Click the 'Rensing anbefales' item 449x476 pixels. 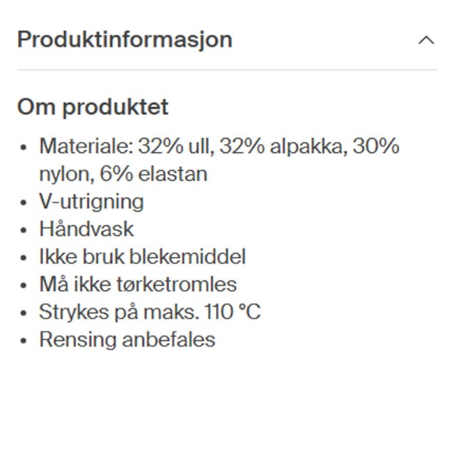(127, 340)
